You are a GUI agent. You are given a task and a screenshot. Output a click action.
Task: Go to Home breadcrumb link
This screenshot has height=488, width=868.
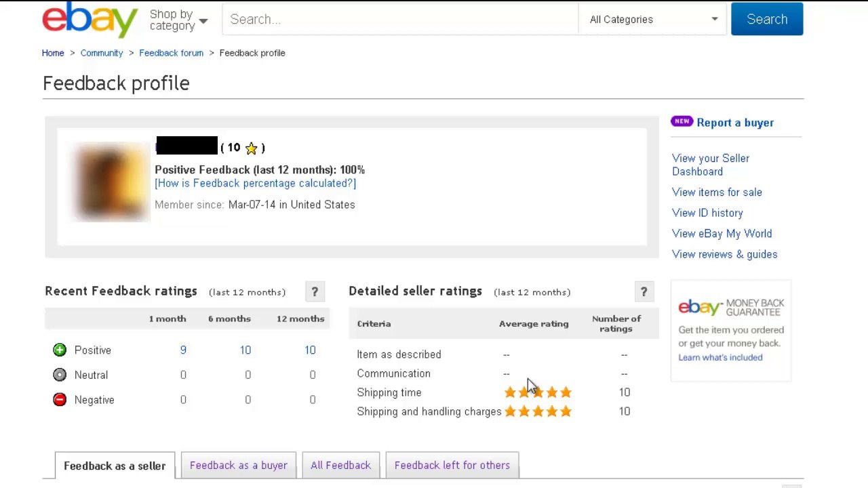[53, 53]
